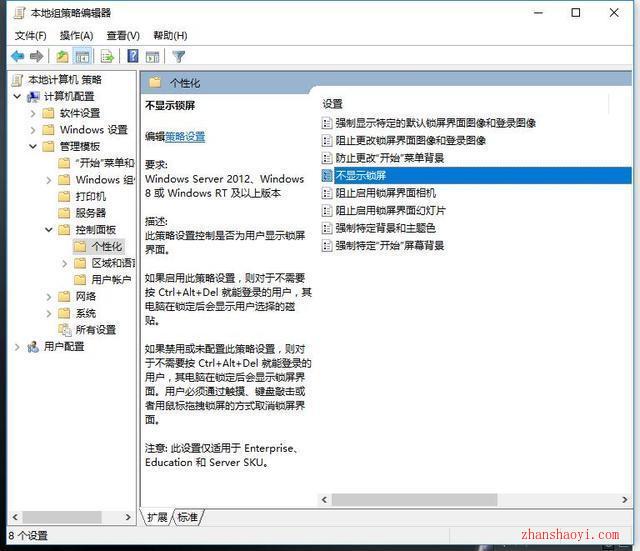This screenshot has width=640, height=551.
Task: Select 阻止启用锁屏界面幻灯片 policy text
Action: click(x=391, y=211)
